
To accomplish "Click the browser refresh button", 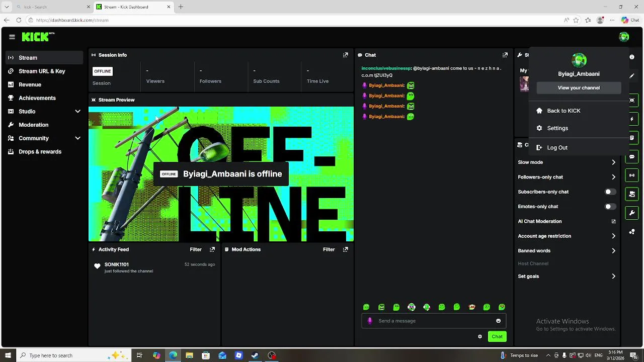I will 19,20.
